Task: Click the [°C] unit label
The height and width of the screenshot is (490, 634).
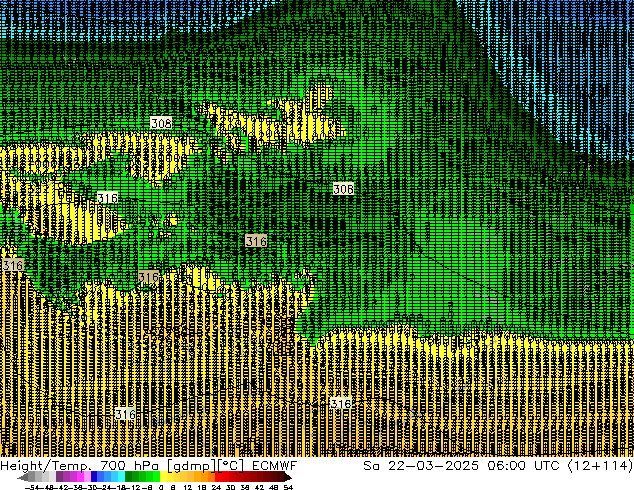Action: (x=230, y=466)
